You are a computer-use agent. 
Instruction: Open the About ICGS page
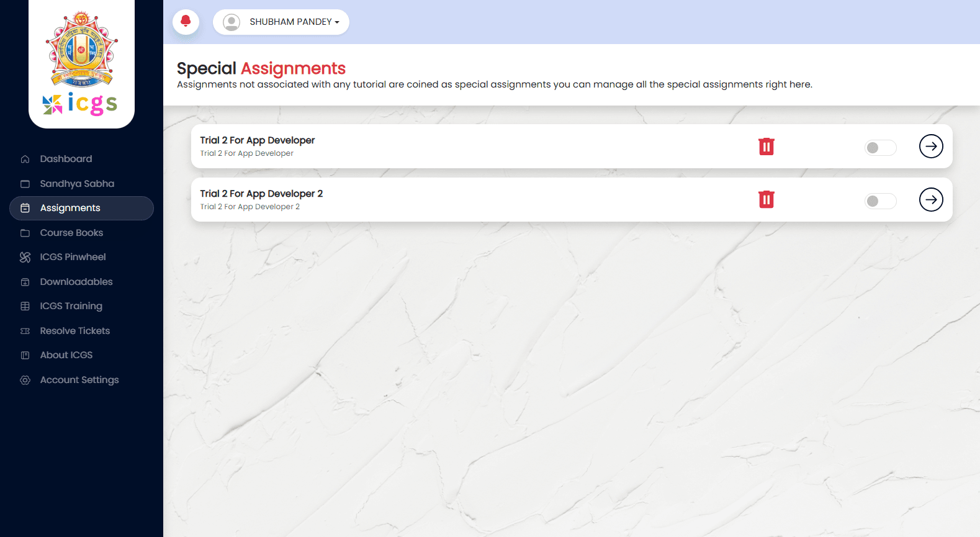pyautogui.click(x=66, y=355)
